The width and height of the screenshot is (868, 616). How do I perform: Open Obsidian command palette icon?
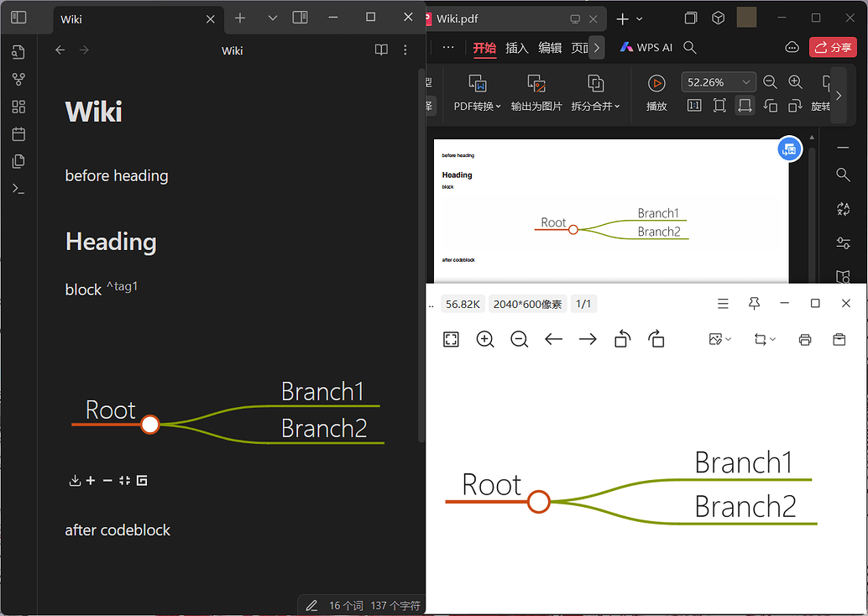tap(18, 189)
